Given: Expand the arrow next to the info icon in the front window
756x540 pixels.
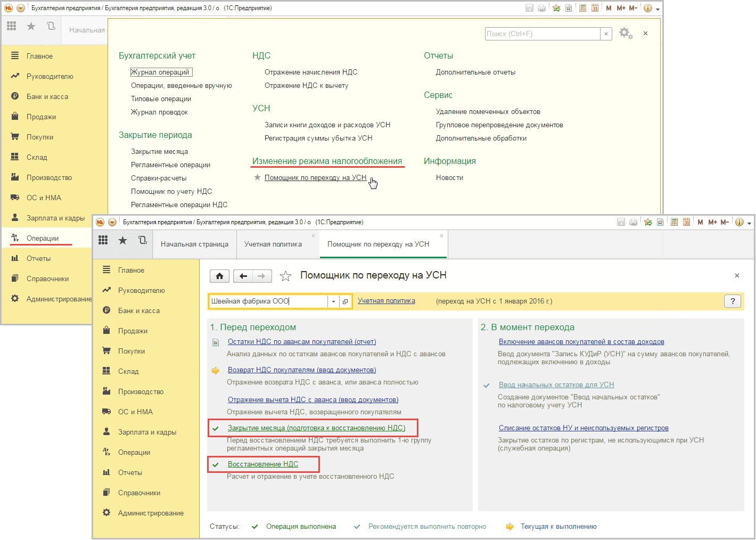Looking at the screenshot, I should coord(749,223).
